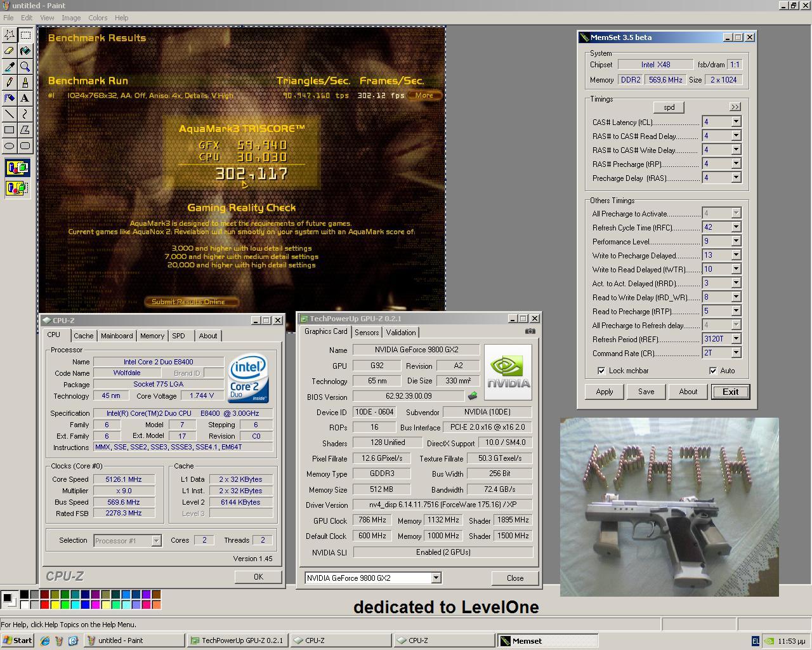The height and width of the screenshot is (650, 812).
Task: Select the rectangular Select tool in Paint
Action: (x=25, y=34)
